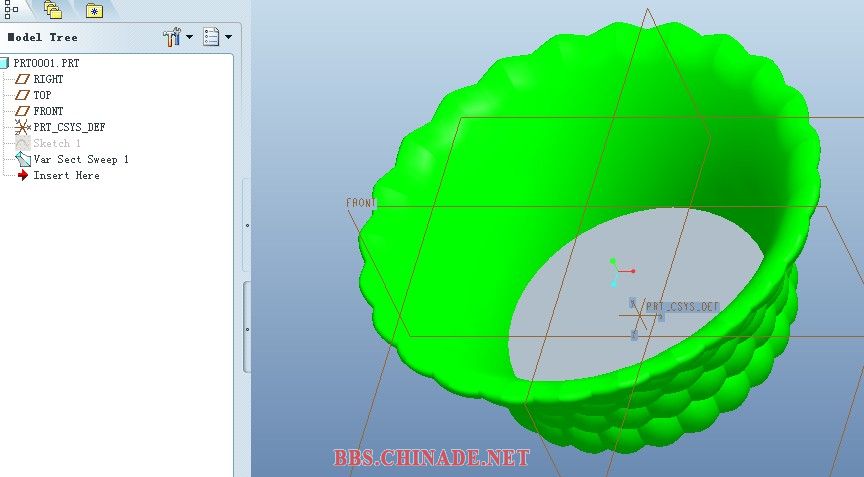Select the hidden Sketch 1 feature
This screenshot has height=477, width=864.
[x=57, y=143]
